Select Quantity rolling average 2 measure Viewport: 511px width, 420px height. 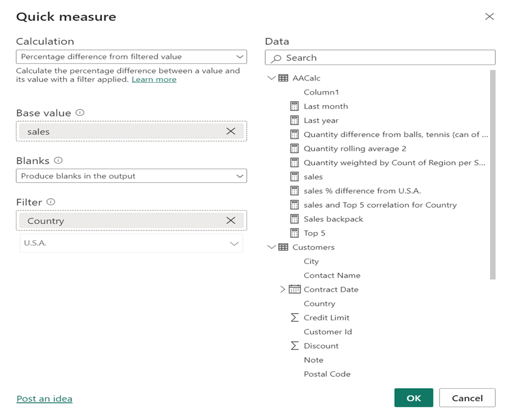355,148
